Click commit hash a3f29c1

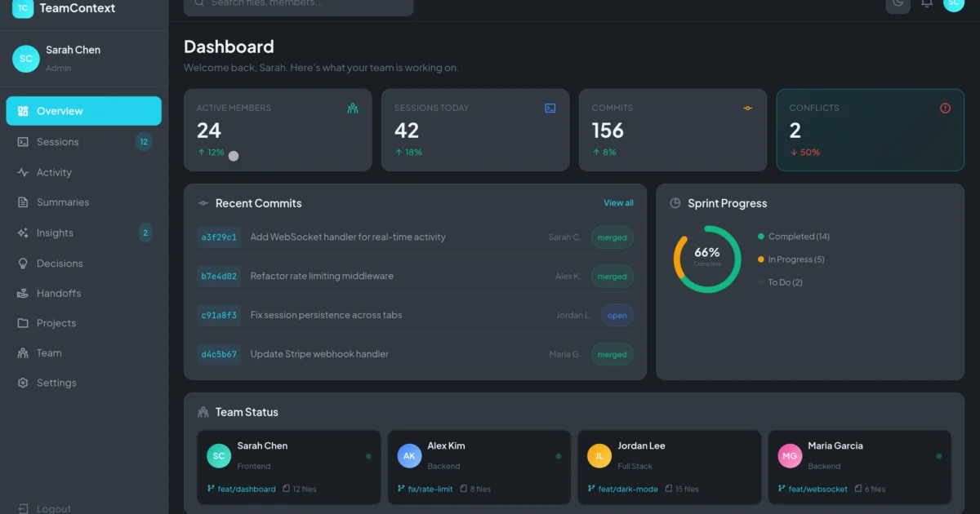pyautogui.click(x=219, y=237)
